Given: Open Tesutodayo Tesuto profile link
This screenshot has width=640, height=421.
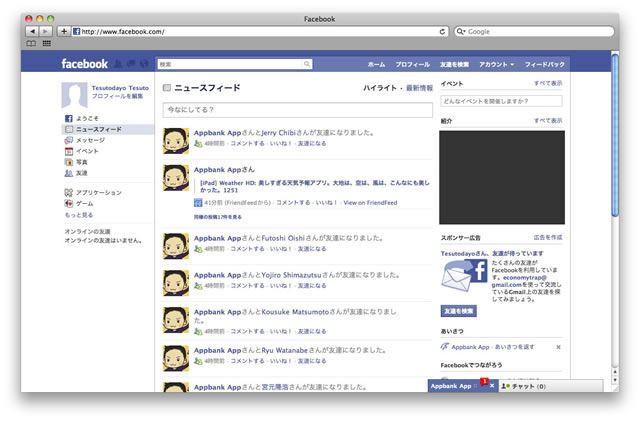Looking at the screenshot, I should 120,88.
